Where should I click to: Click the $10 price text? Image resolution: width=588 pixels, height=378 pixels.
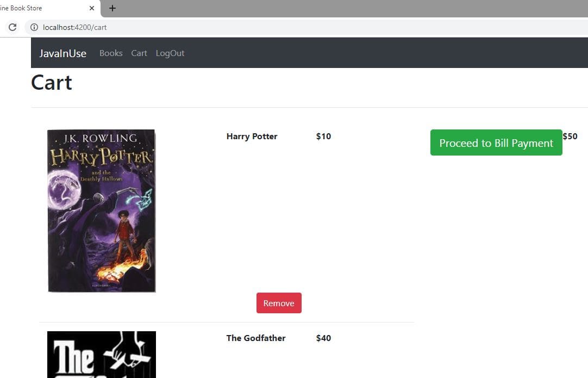coord(324,137)
